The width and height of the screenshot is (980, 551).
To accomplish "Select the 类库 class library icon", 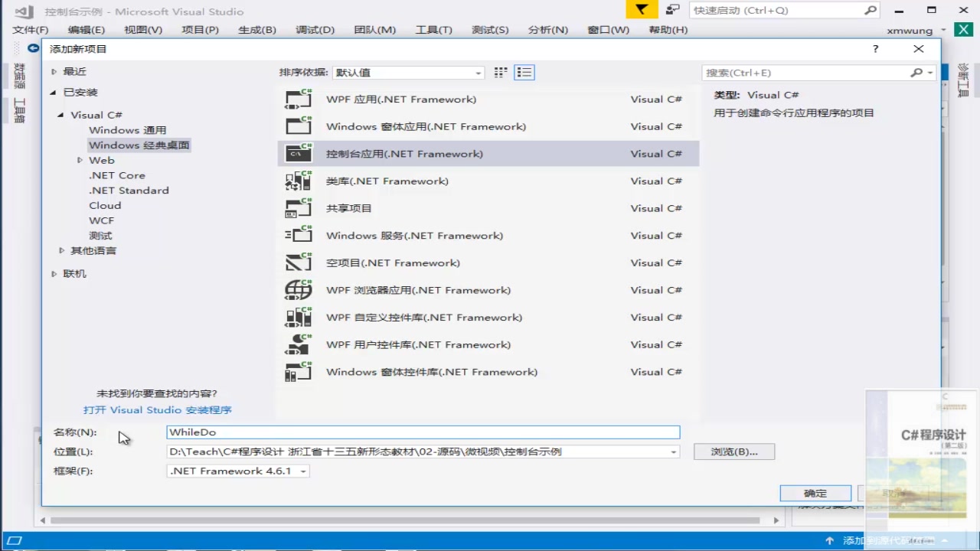I will pos(299,181).
